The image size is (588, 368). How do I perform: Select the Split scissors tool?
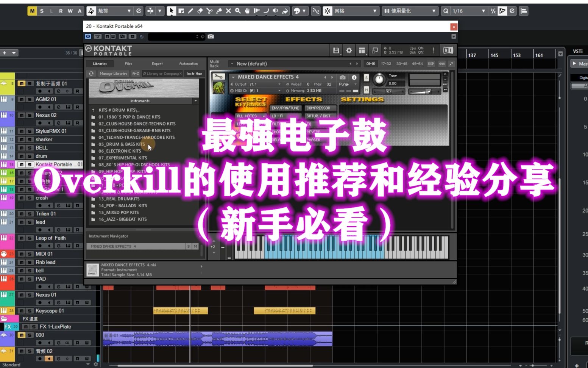click(209, 11)
